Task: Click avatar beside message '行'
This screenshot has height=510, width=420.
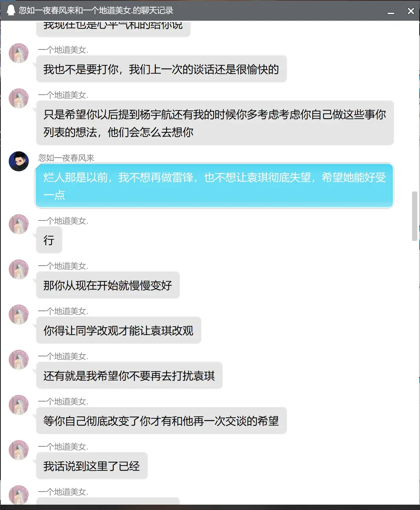Action: (x=19, y=224)
